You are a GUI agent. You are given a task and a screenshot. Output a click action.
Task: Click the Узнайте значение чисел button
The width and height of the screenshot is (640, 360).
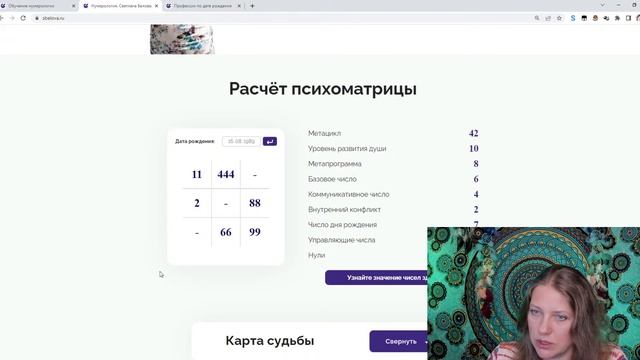376,278
